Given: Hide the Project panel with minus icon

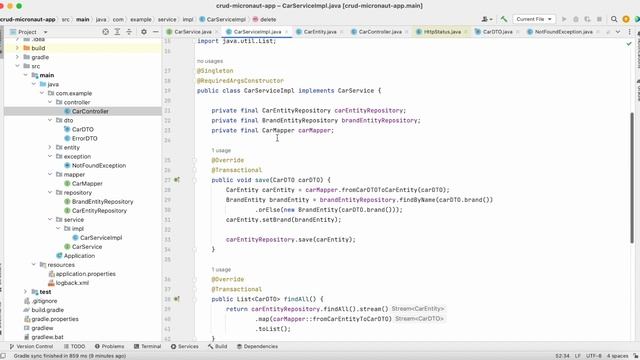Looking at the screenshot, I should (x=156, y=32).
